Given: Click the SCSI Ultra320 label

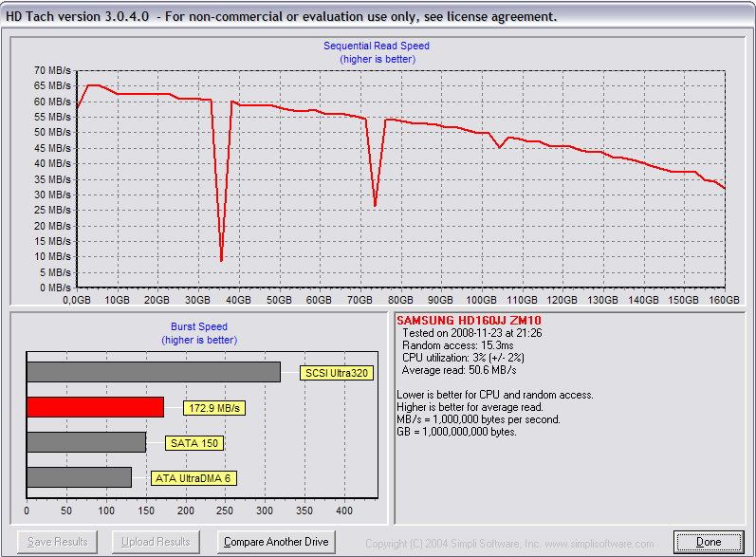Looking at the screenshot, I should point(337,373).
